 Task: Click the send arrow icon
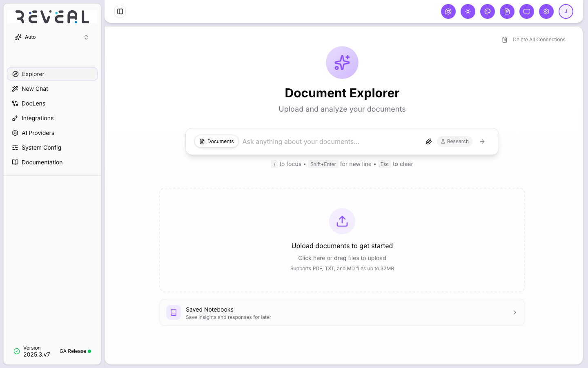pos(482,141)
